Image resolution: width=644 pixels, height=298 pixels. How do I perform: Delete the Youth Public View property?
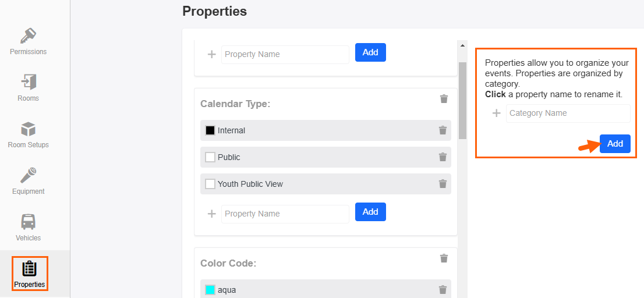[x=443, y=184]
